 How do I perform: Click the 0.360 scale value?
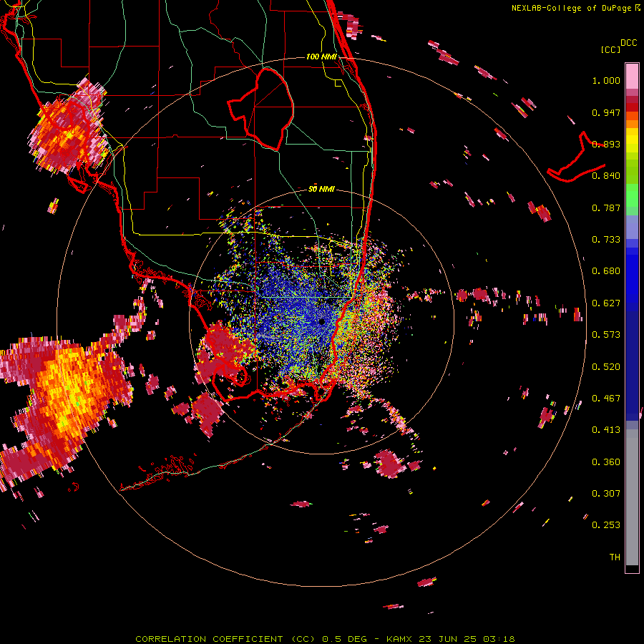[606, 462]
